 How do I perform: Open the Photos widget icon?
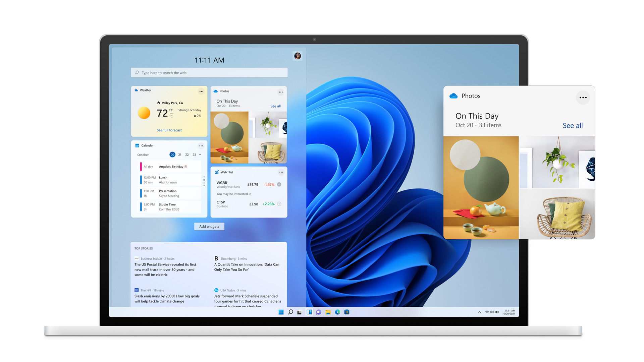click(215, 91)
